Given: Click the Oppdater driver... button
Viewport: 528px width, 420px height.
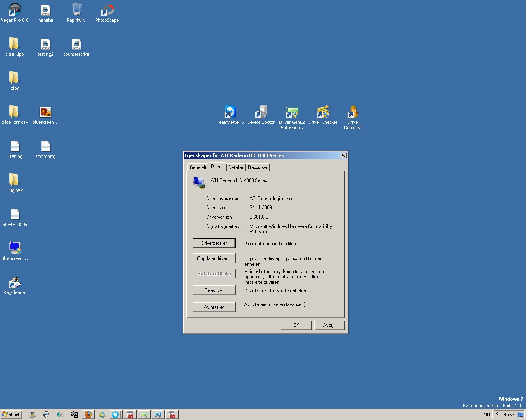Looking at the screenshot, I should point(214,258).
